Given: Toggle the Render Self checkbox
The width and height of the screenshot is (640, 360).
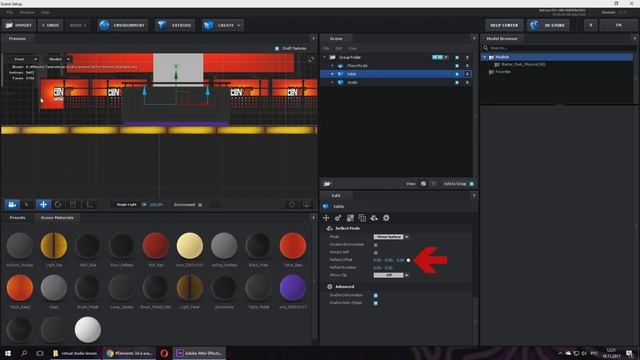Looking at the screenshot, I should 376,252.
